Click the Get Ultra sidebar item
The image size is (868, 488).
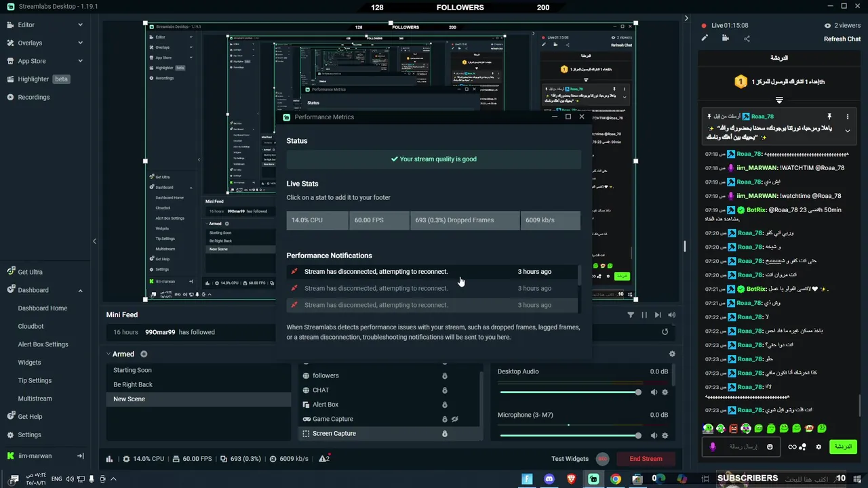coord(30,272)
